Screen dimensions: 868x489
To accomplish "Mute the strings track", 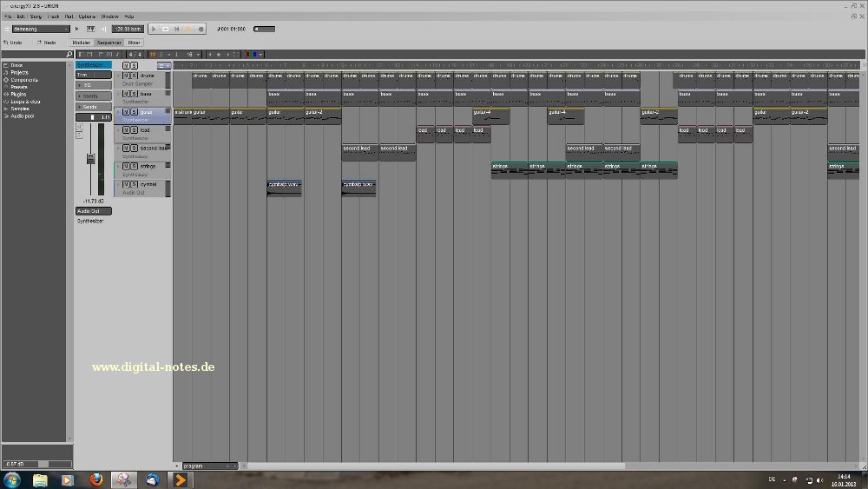I will (125, 166).
